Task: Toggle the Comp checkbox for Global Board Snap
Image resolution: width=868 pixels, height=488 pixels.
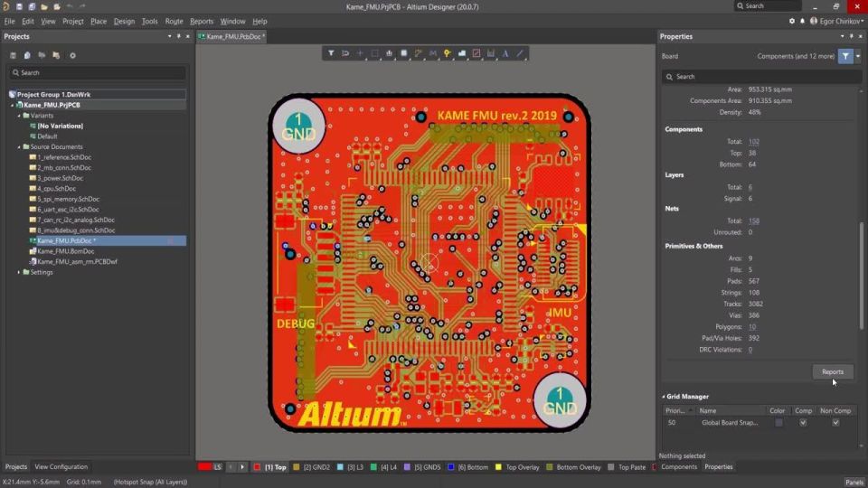Action: point(803,423)
